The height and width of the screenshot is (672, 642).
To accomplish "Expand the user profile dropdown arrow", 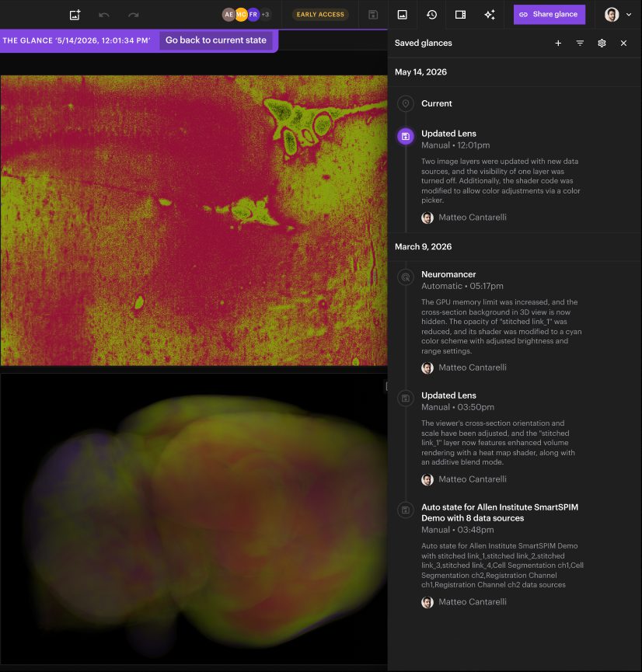I will (x=629, y=15).
